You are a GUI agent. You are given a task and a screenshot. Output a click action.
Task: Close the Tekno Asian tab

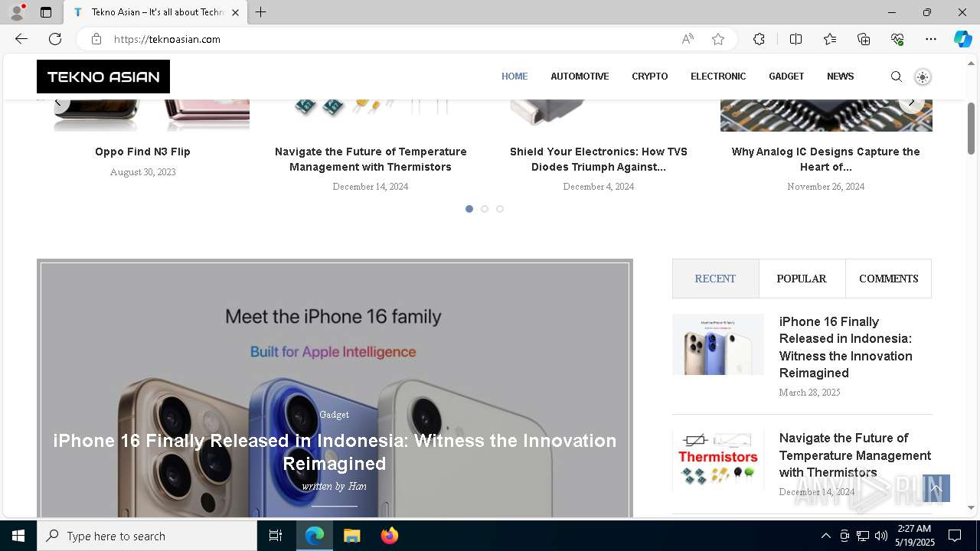click(235, 12)
